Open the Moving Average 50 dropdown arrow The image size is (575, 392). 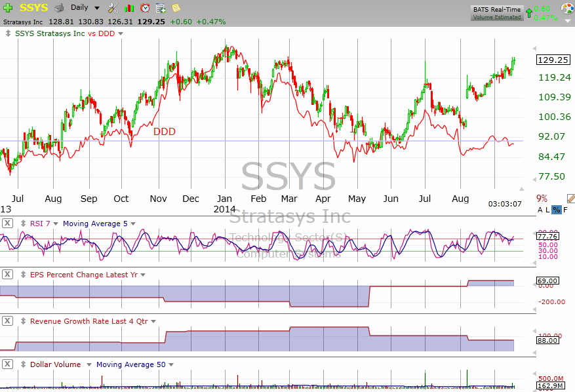coord(171,365)
